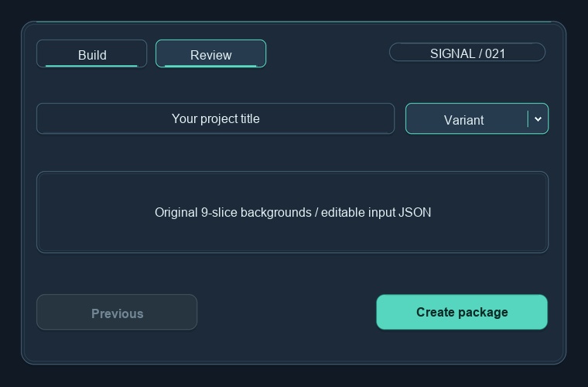The height and width of the screenshot is (387, 588).
Task: Open the Review tab
Action: (210, 53)
